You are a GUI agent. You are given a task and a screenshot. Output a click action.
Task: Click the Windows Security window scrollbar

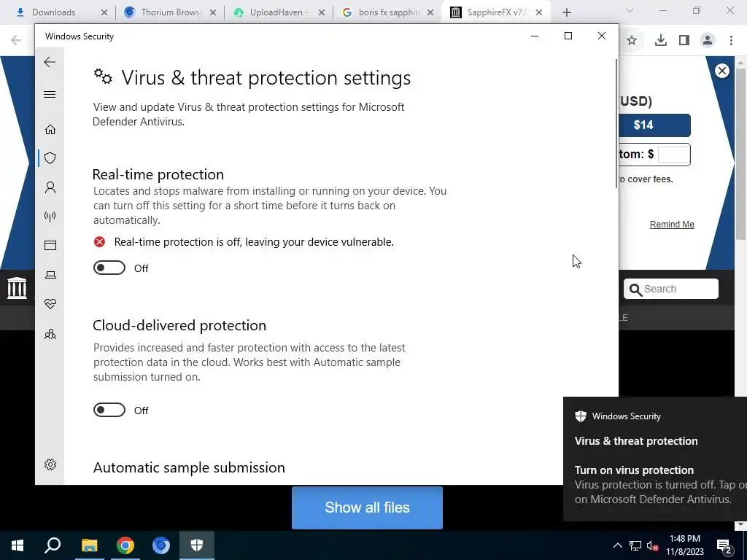[x=616, y=124]
